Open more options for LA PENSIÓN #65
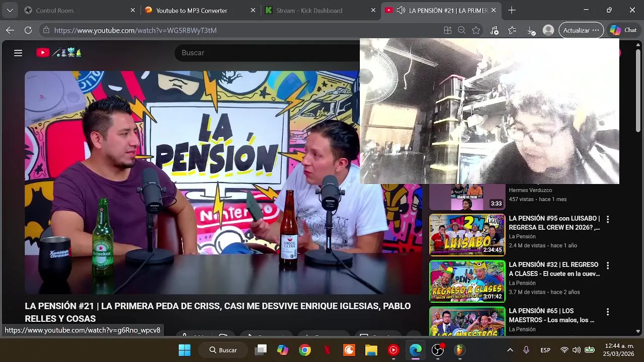The image size is (644, 362). [x=608, y=312]
